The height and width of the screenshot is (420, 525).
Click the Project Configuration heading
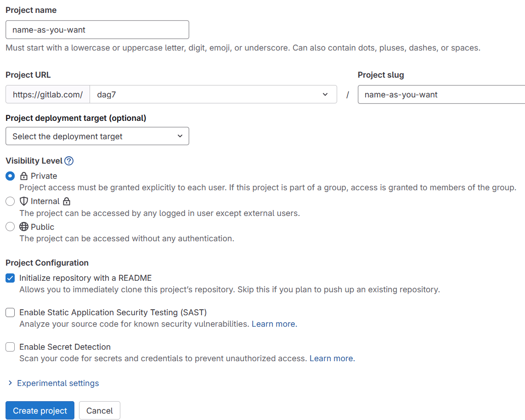coord(47,263)
